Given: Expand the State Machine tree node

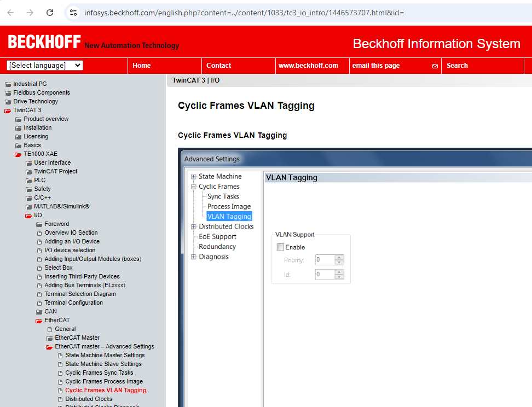Looking at the screenshot, I should click(193, 177).
